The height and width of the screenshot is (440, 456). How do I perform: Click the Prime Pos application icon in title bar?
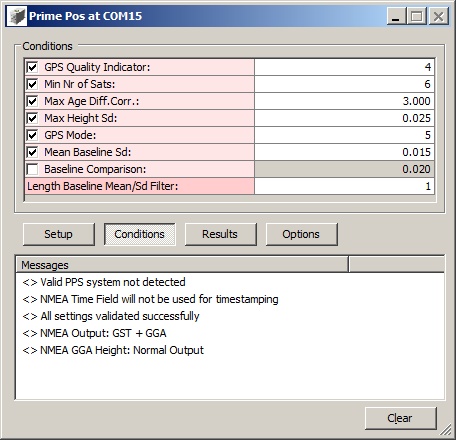point(17,16)
